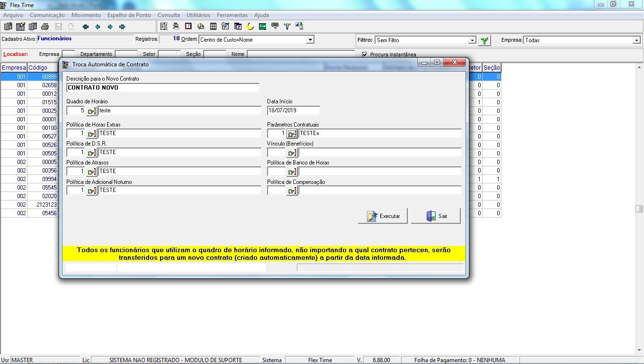
Task: Open the Ajuda menu
Action: [262, 15]
